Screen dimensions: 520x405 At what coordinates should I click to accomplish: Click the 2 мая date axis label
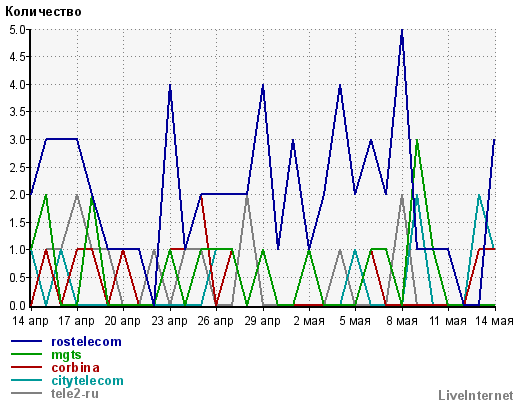click(309, 321)
